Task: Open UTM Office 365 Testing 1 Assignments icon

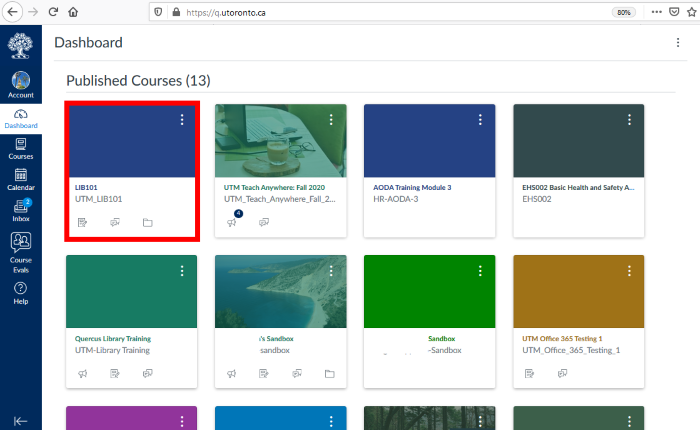Action: [529, 373]
